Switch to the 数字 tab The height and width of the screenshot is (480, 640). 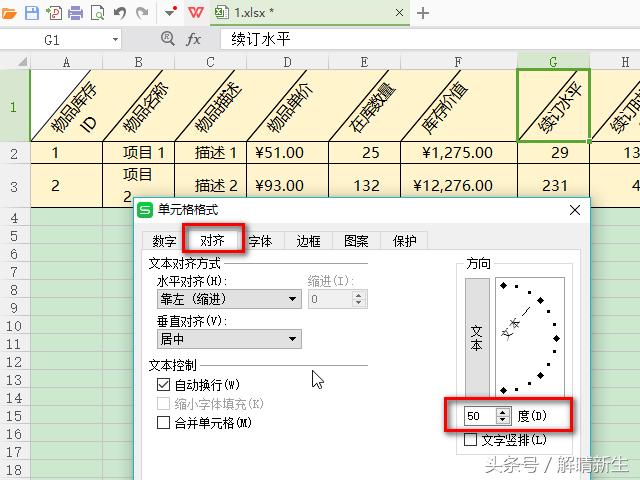pos(164,241)
